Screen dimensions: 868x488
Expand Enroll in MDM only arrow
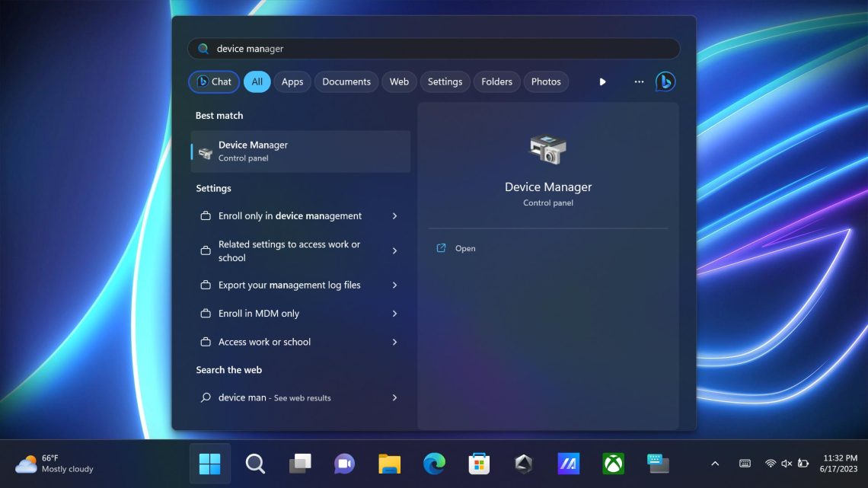(394, 313)
